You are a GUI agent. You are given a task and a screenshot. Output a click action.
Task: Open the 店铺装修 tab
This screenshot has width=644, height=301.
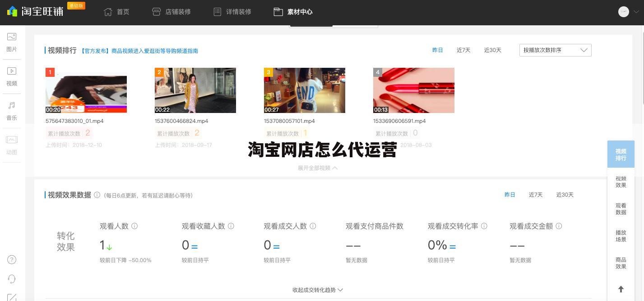coord(171,12)
